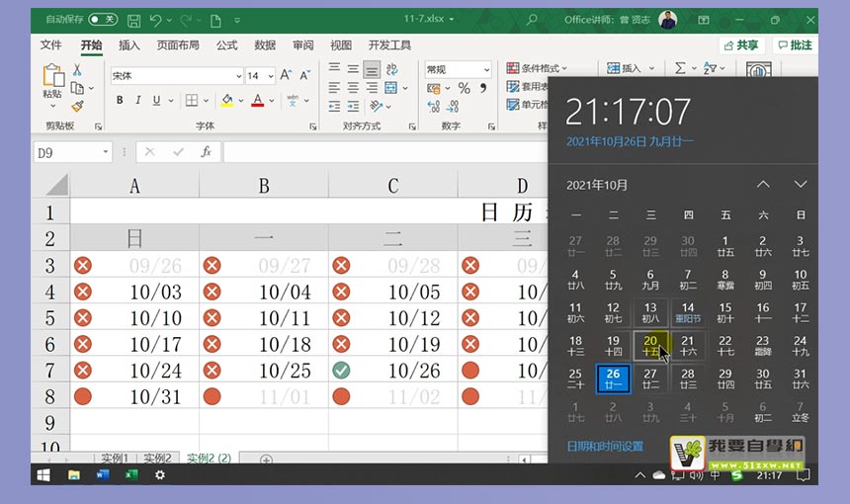The height and width of the screenshot is (504, 850).
Task: Click the Paste clipboard icon
Action: click(52, 75)
